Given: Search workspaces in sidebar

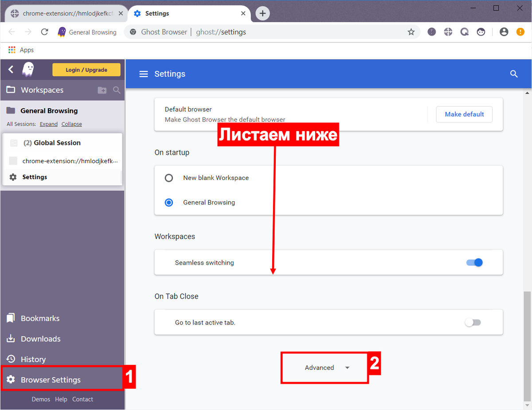Looking at the screenshot, I should coord(117,90).
